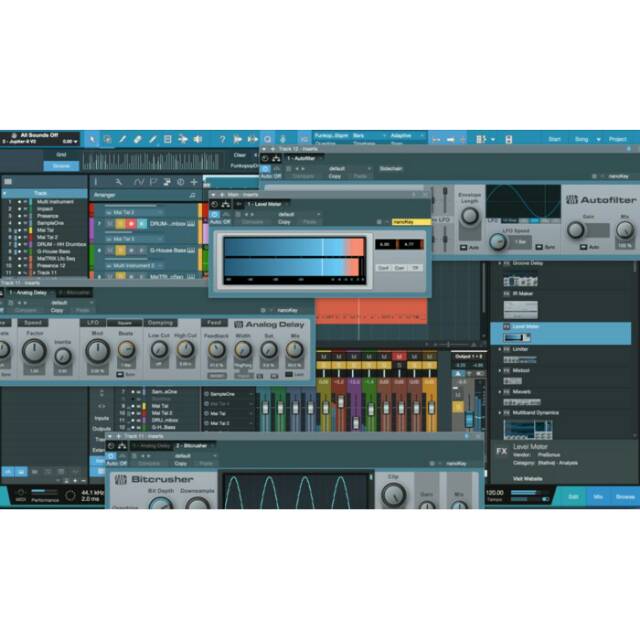The height and width of the screenshot is (640, 640).
Task: Click the Sidechain button in the Autofilter window
Action: pos(391,169)
